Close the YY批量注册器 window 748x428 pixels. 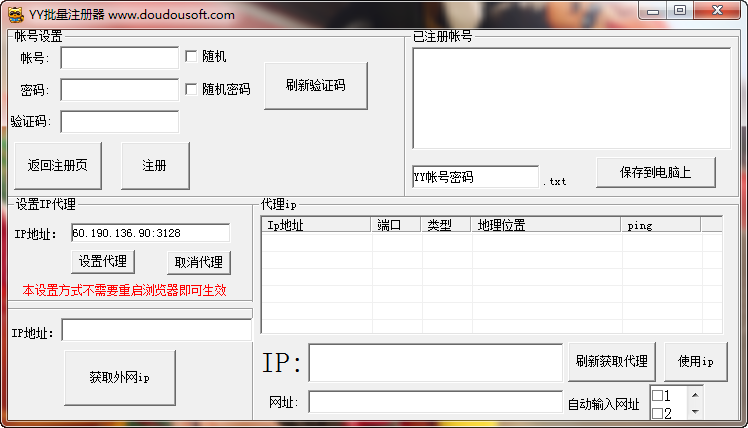tap(717, 10)
